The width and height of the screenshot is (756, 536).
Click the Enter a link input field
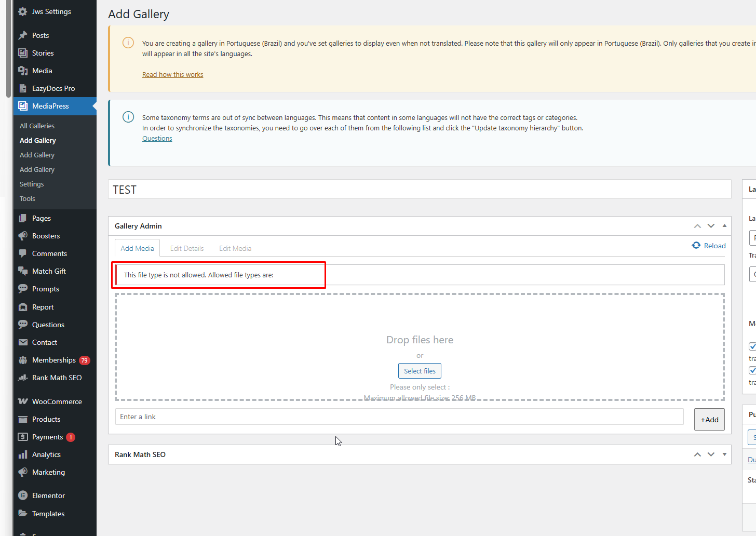pyautogui.click(x=399, y=417)
